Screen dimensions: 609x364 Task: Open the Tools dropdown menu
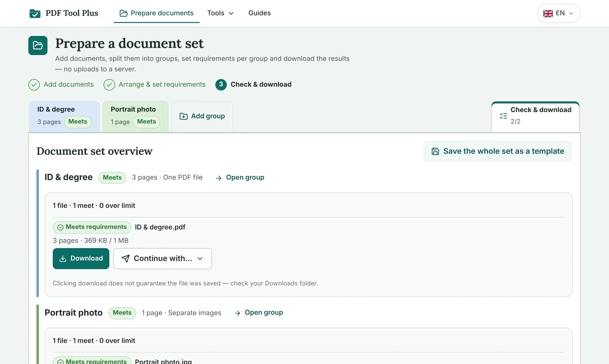220,13
